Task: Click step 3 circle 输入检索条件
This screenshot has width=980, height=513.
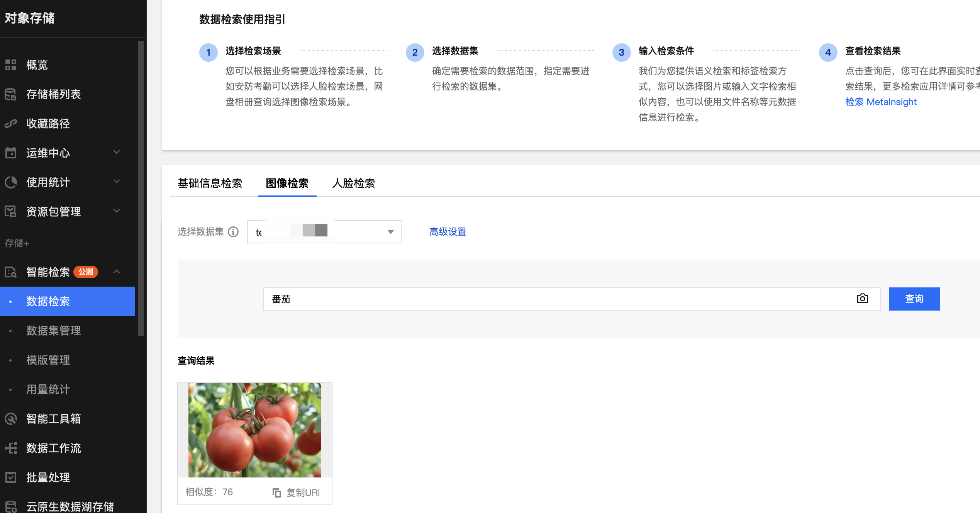Action: click(622, 53)
